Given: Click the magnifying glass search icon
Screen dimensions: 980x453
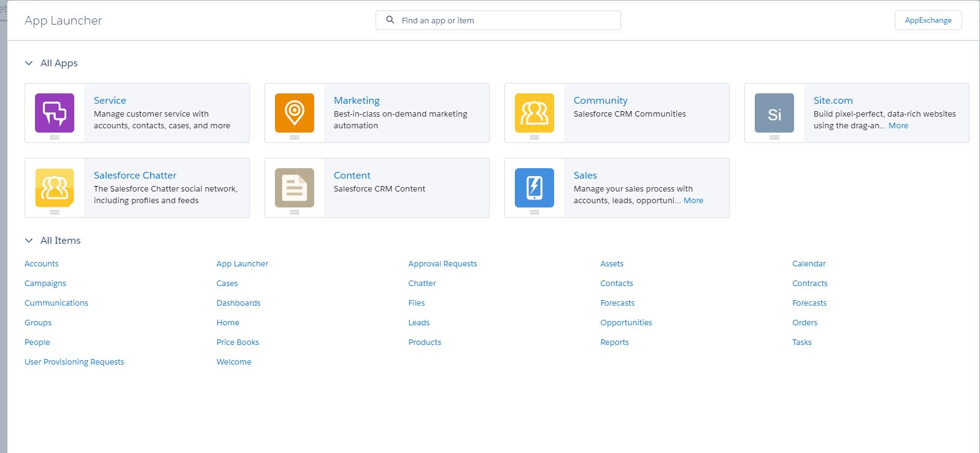Looking at the screenshot, I should 390,20.
